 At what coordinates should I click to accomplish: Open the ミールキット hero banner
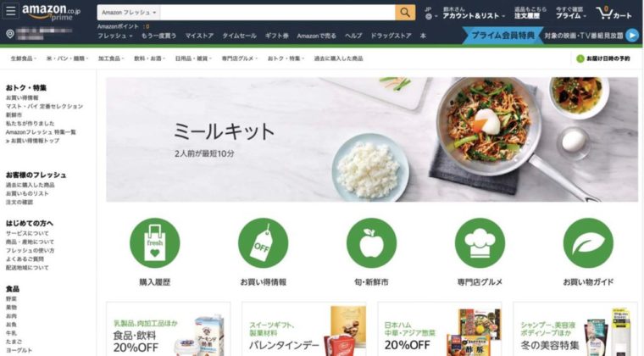372,140
